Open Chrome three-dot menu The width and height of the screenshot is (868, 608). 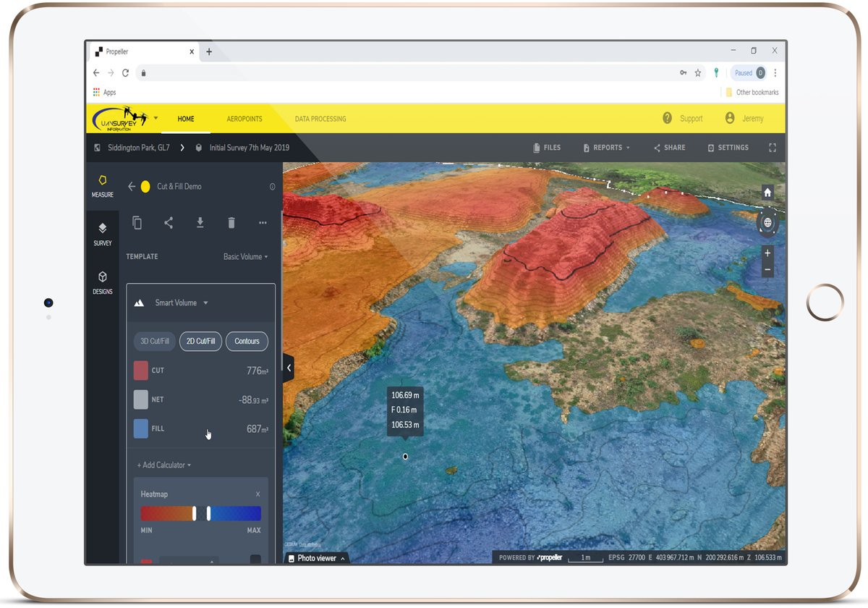coord(775,73)
